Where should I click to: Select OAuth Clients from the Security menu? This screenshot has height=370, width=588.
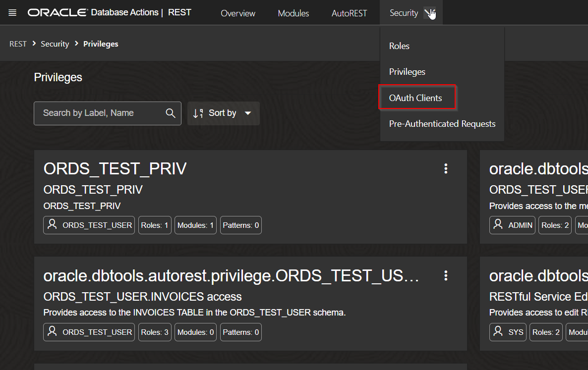point(417,98)
